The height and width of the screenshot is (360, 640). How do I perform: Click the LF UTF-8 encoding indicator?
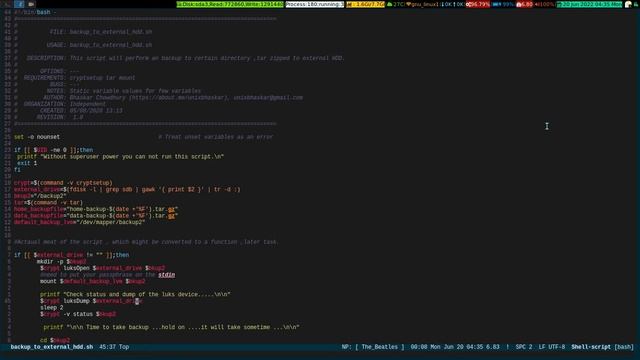coord(552,347)
